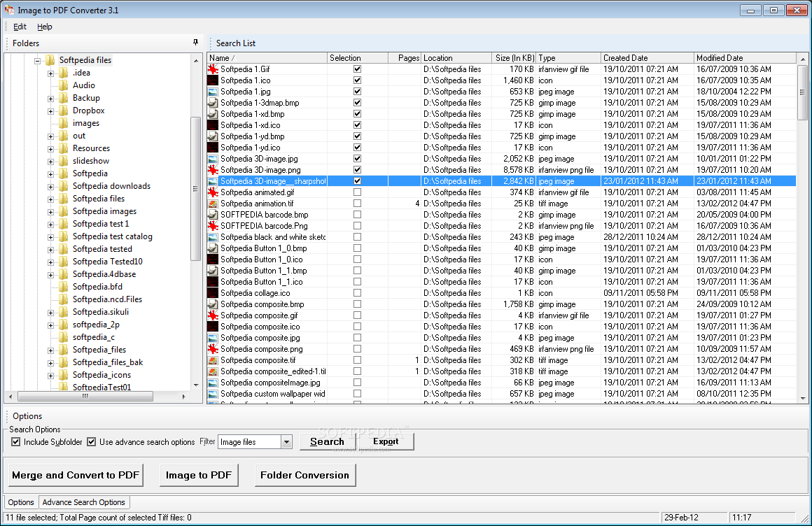
Task: Click the Dropbox folder icon
Action: point(63,111)
